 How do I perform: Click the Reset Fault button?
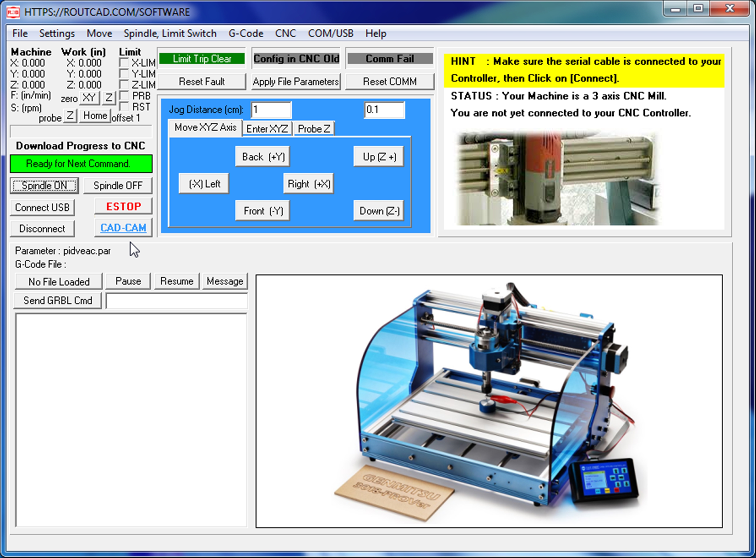point(201,81)
